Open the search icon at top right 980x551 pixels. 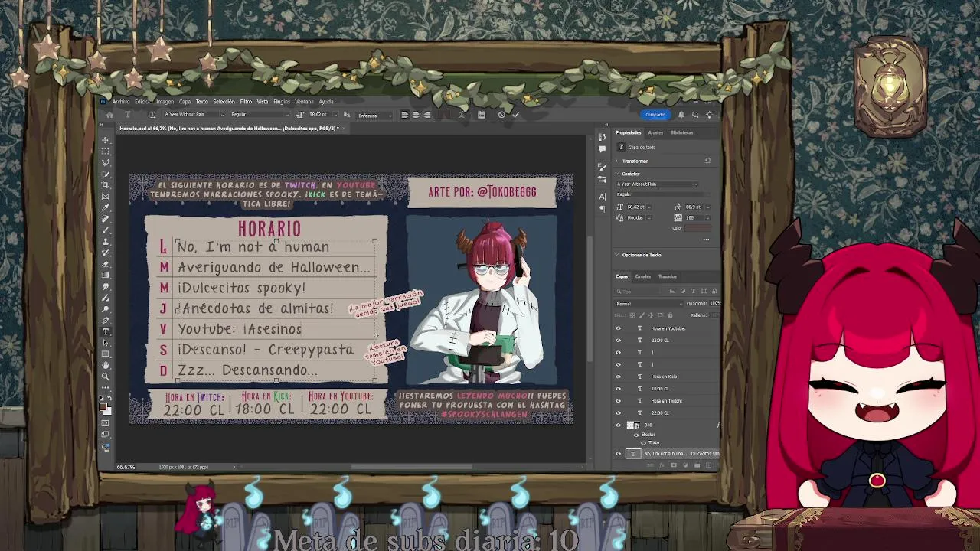coord(695,115)
